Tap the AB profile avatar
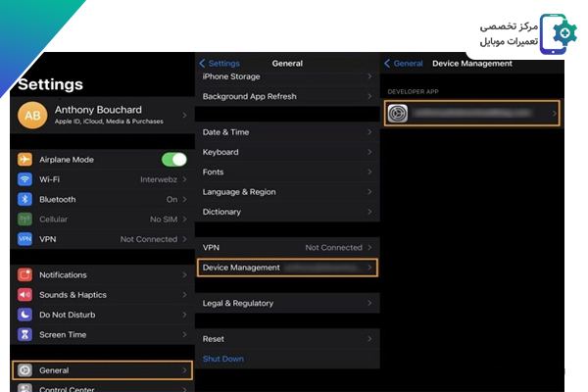The height and width of the screenshot is (392, 588). coord(32,116)
